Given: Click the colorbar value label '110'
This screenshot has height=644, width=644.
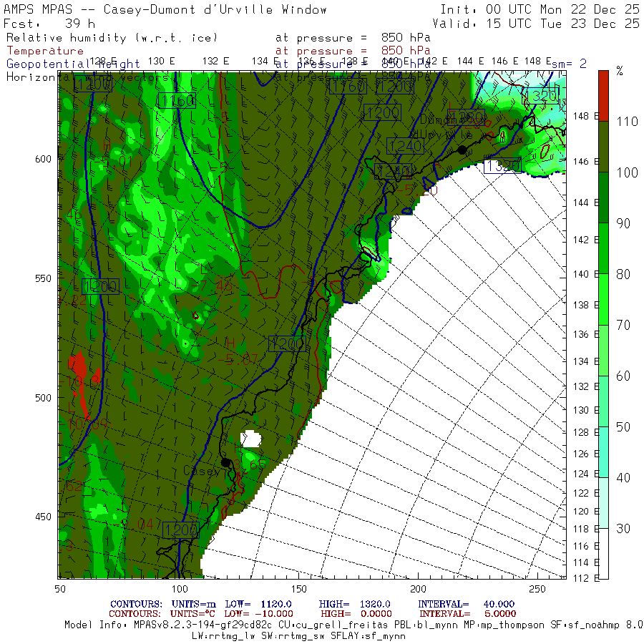Looking at the screenshot, I should pyautogui.click(x=627, y=122).
